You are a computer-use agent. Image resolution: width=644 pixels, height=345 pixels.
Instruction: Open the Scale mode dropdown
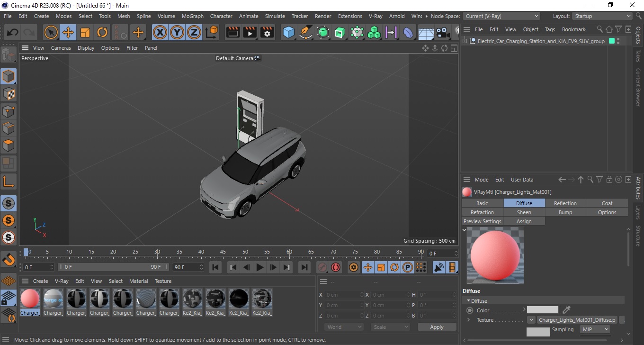pyautogui.click(x=390, y=327)
